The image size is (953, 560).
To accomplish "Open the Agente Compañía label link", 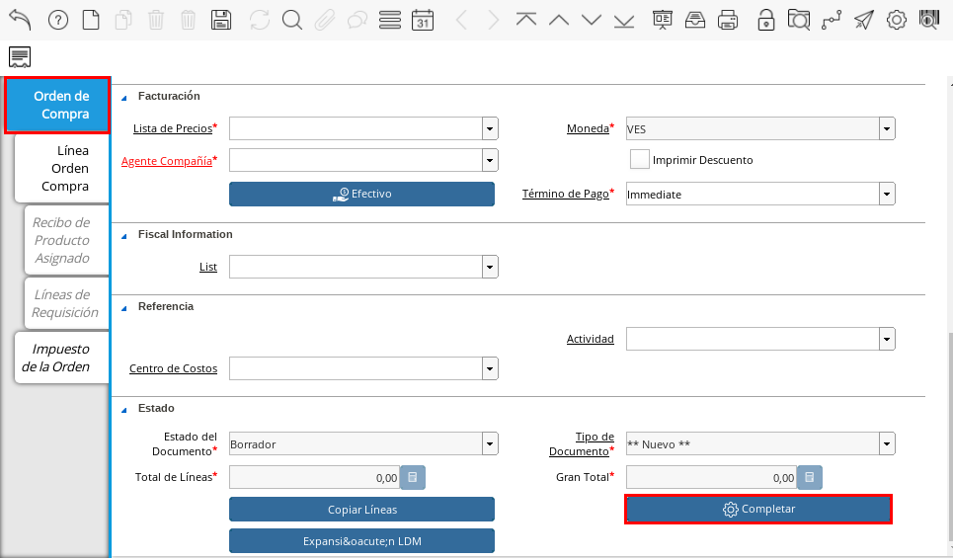I will pyautogui.click(x=167, y=161).
